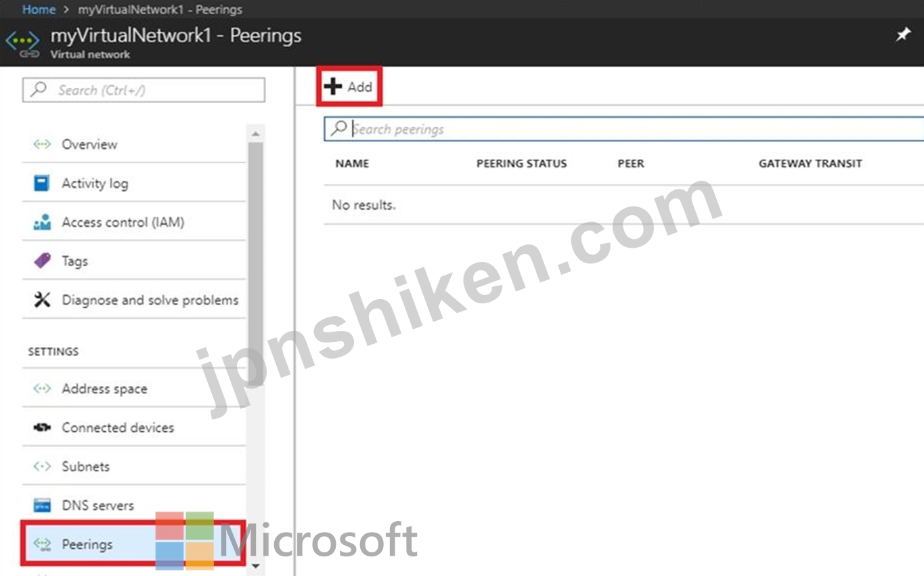924x576 pixels.
Task: Click the page title myVirtualNetwork1 - Peerings
Action: click(x=176, y=35)
